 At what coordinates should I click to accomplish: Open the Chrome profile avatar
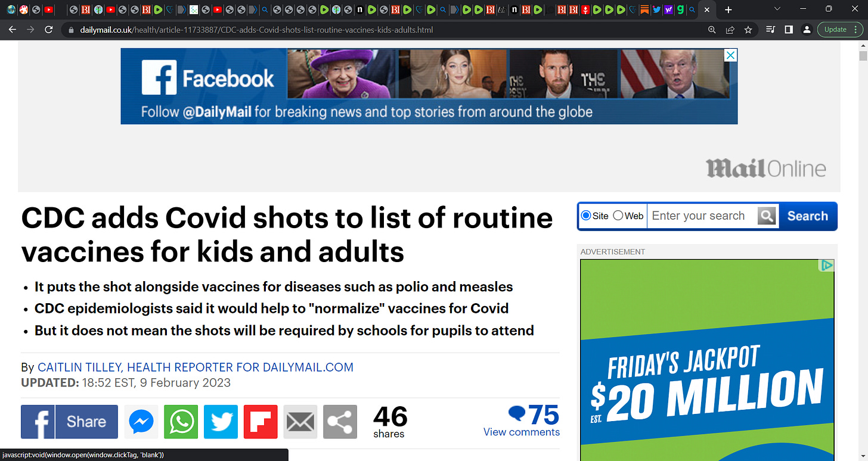pyautogui.click(x=807, y=30)
